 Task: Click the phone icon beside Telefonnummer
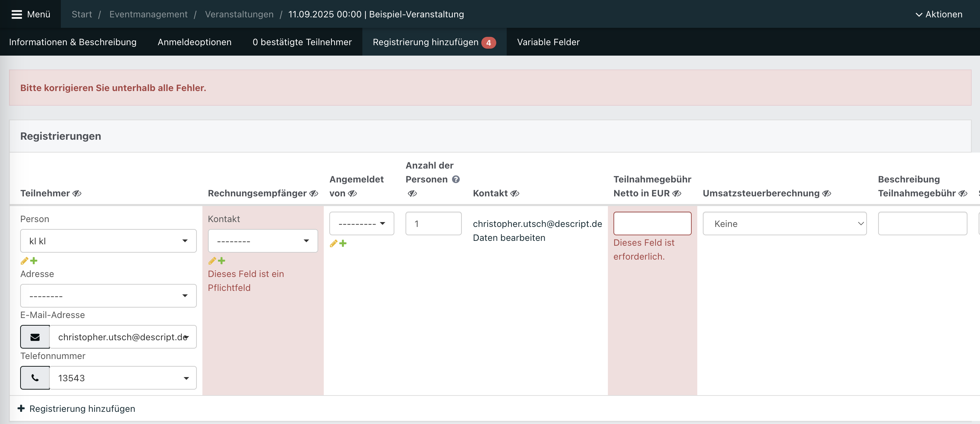[35, 378]
